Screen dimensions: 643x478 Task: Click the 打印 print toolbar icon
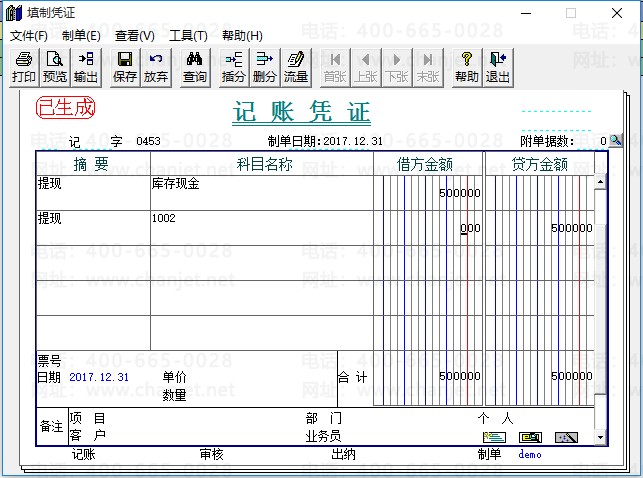coord(24,68)
